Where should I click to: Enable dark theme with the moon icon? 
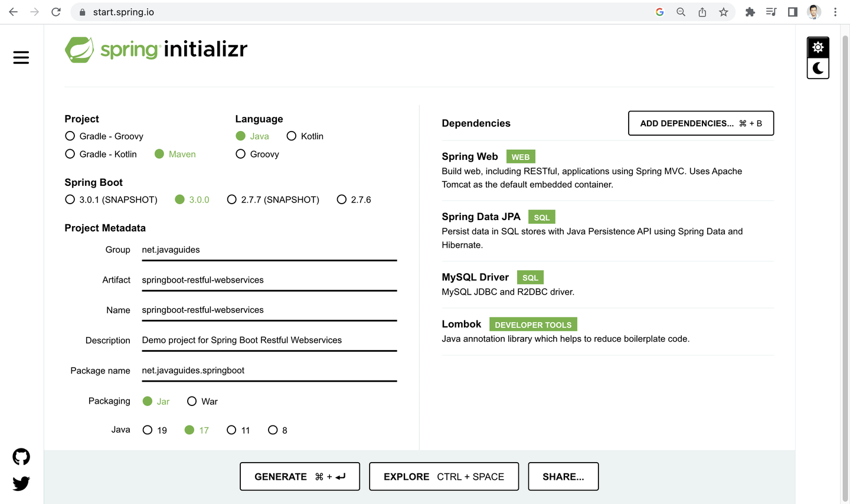pos(818,68)
